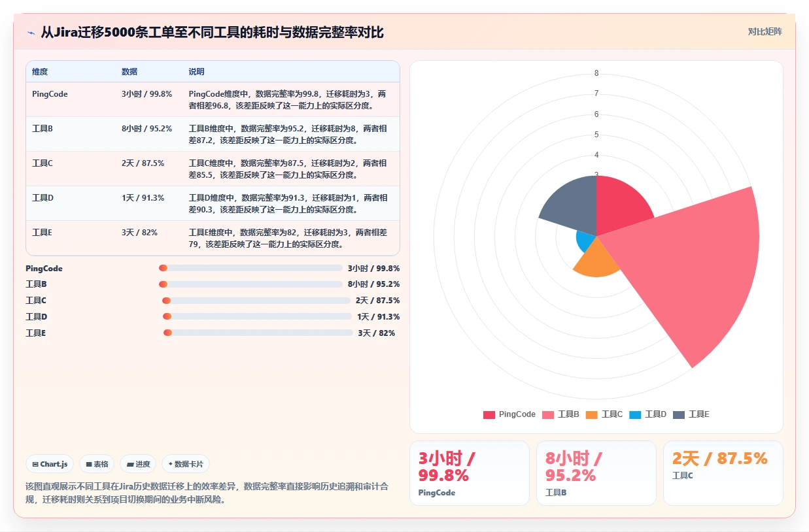Click the 数据 column header
The height and width of the screenshot is (532, 809).
pos(129,72)
